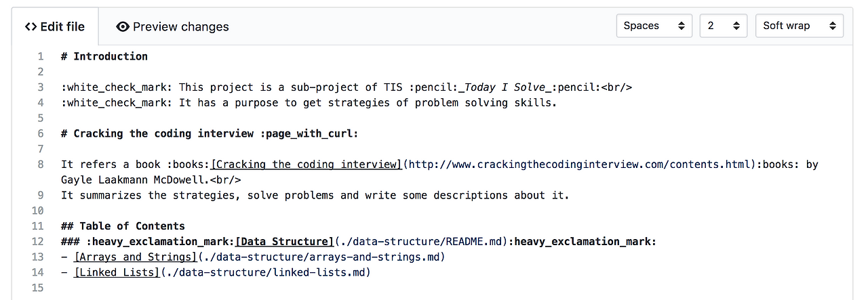Click the arrows on the Soft wrap selector
The width and height of the screenshot is (868, 300).
click(833, 26)
